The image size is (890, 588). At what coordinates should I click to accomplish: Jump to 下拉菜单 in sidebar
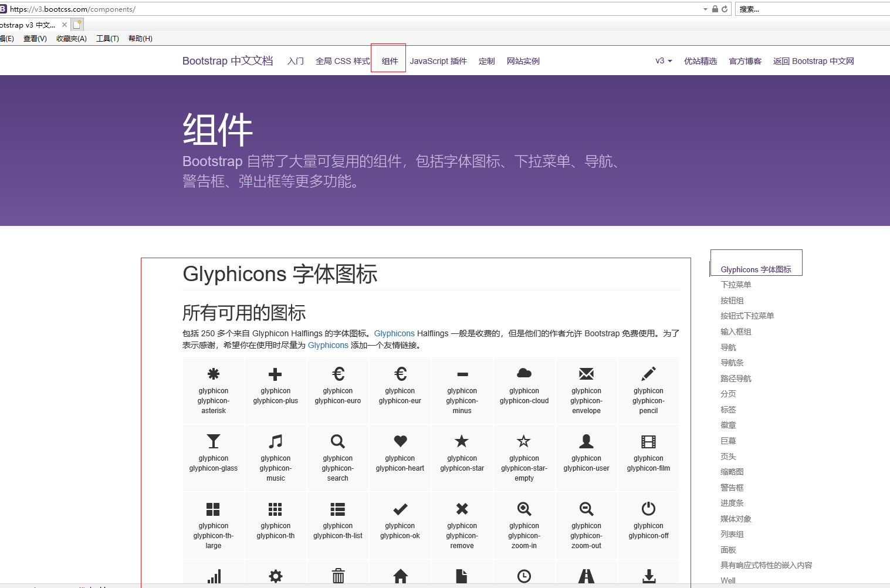pyautogui.click(x=736, y=285)
